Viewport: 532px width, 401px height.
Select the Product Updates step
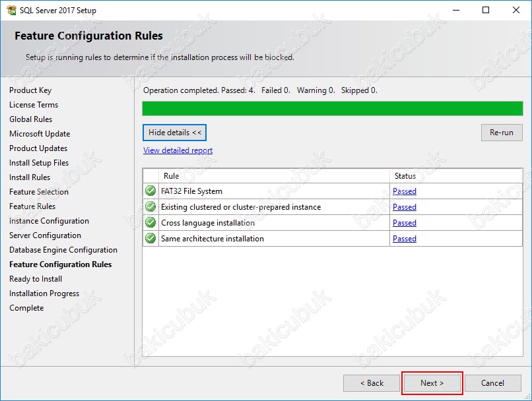point(38,148)
